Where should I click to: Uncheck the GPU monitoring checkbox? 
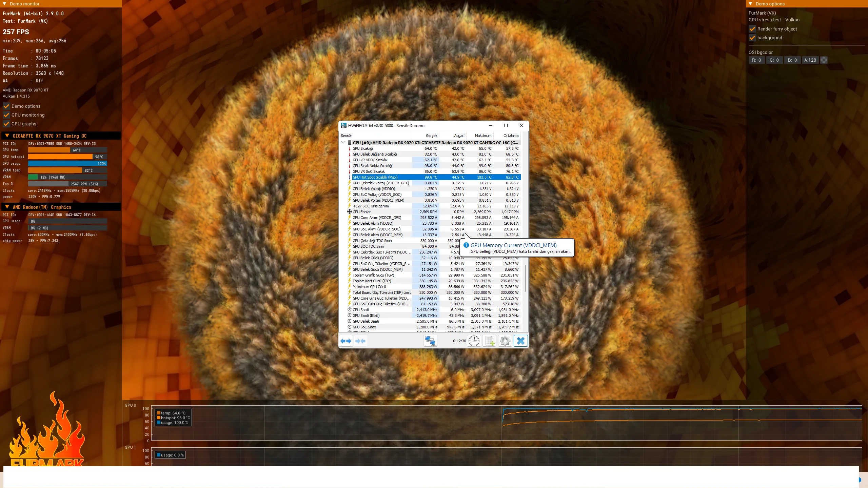click(x=6, y=115)
